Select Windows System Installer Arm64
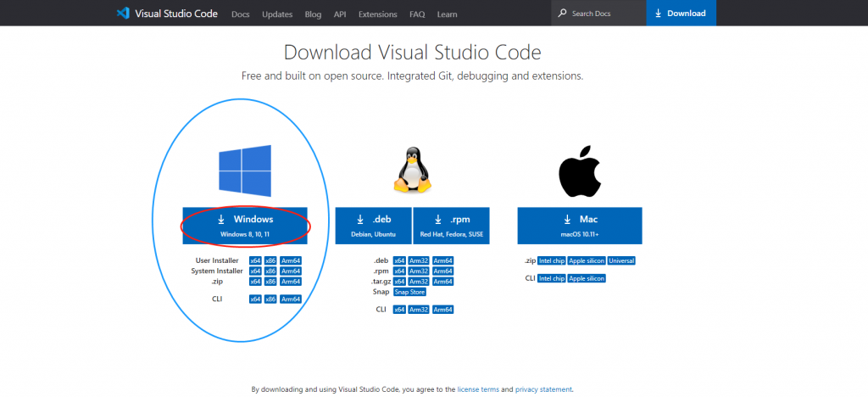This screenshot has width=868, height=397. tap(291, 271)
